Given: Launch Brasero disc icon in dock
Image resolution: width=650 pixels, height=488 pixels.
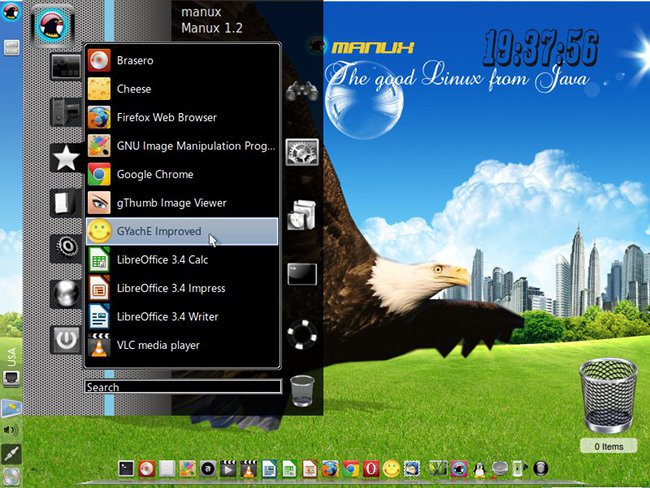Looking at the screenshot, I should tap(146, 469).
